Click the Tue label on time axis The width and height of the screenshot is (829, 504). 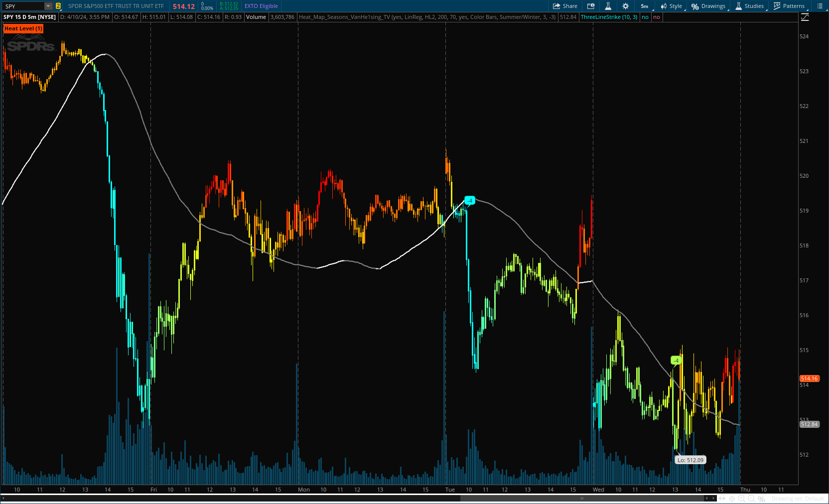click(450, 490)
